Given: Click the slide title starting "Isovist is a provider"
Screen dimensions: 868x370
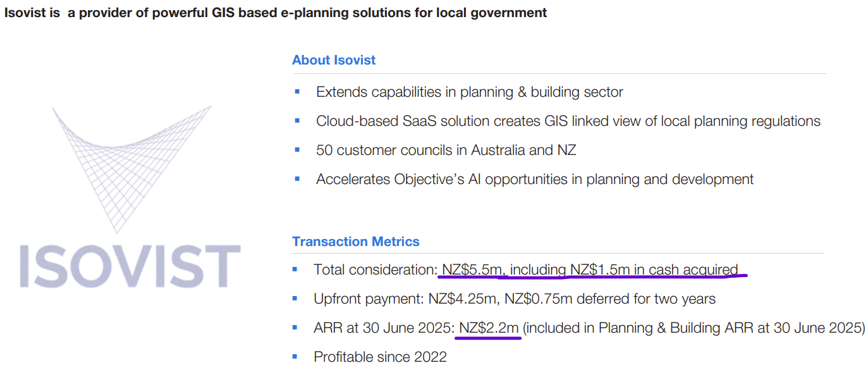Looking at the screenshot, I should tap(276, 13).
